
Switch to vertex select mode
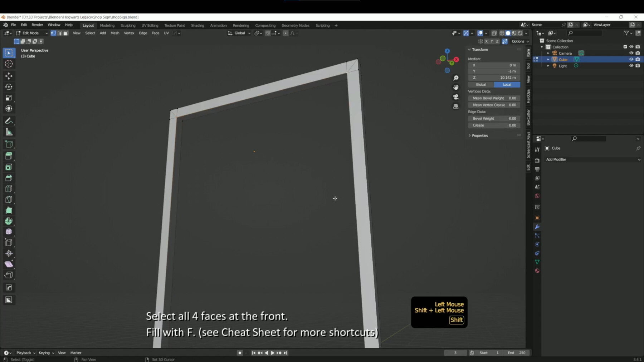coord(53,33)
